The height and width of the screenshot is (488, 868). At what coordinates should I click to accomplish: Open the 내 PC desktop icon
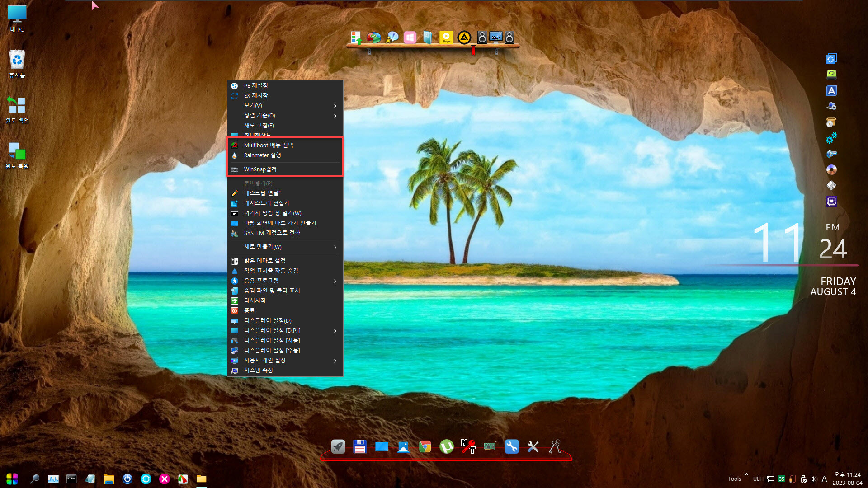click(17, 19)
